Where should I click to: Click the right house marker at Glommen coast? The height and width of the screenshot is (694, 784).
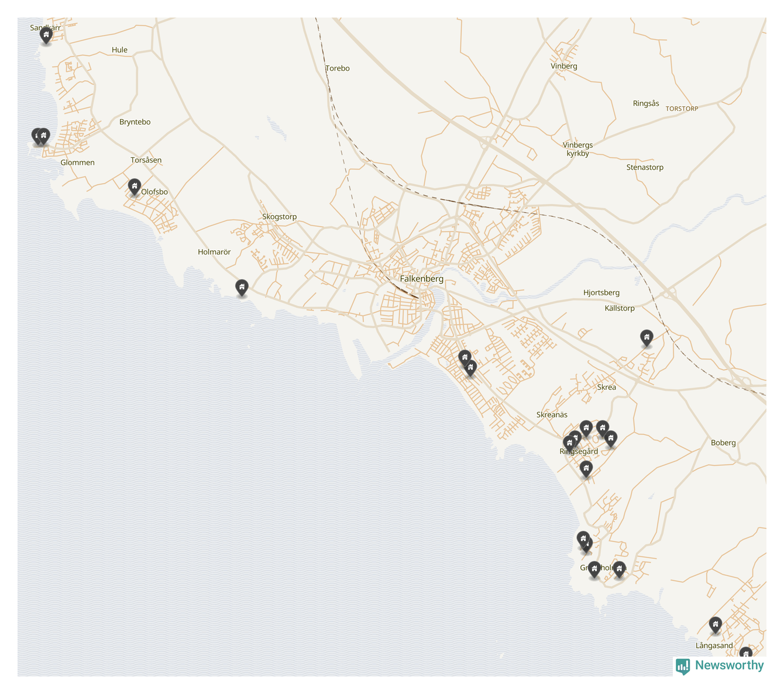tap(44, 136)
